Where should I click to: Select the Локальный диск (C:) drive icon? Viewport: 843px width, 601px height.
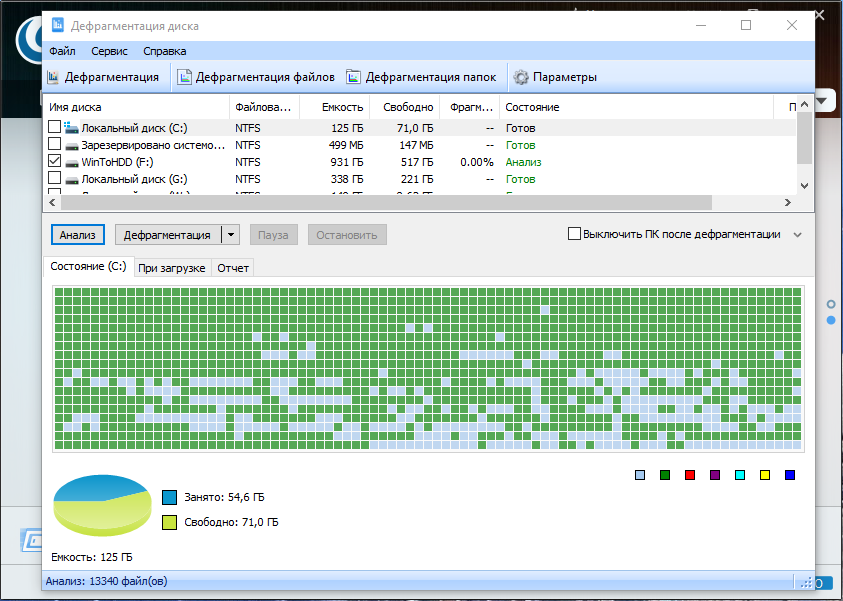click(71, 128)
